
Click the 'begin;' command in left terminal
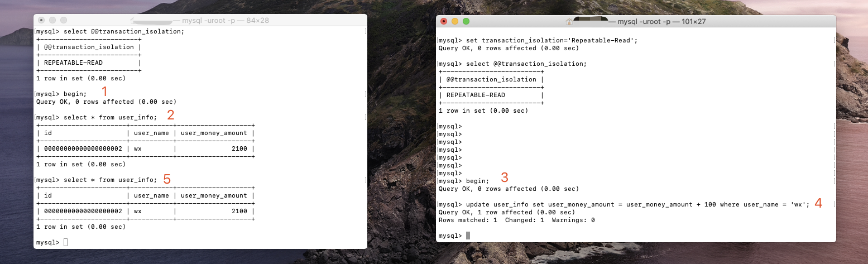(75, 94)
